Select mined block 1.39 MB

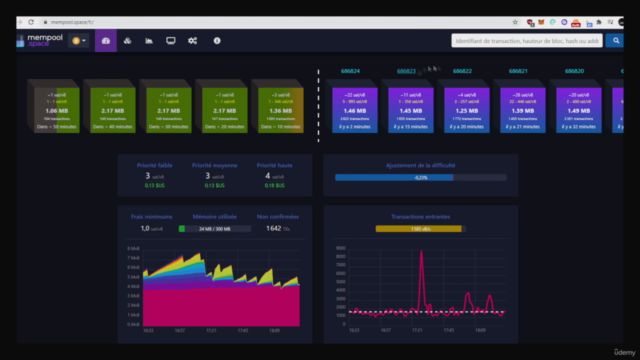click(x=523, y=110)
